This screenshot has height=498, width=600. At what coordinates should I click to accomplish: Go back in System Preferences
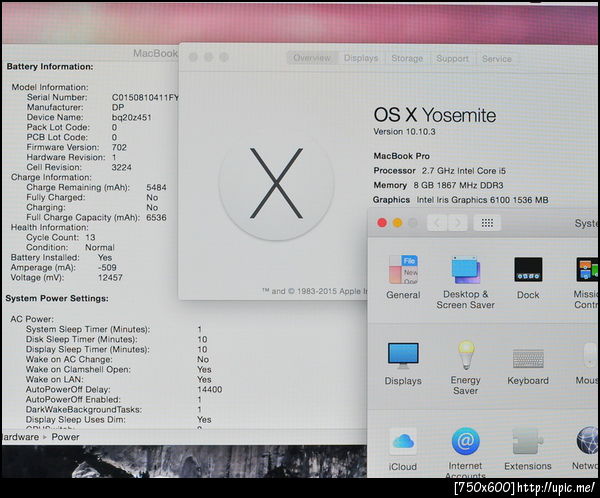coord(437,223)
